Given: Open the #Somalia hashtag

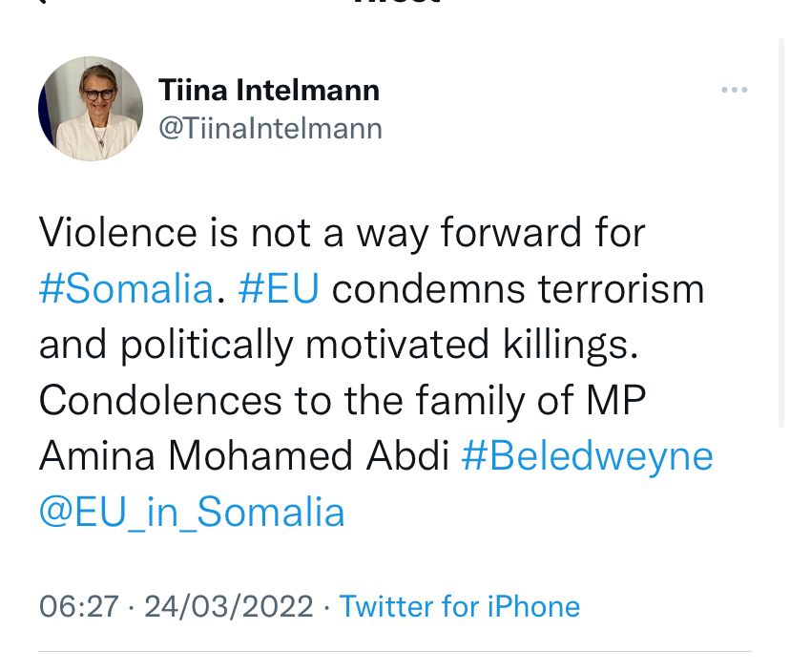Looking at the screenshot, I should pyautogui.click(x=126, y=288).
